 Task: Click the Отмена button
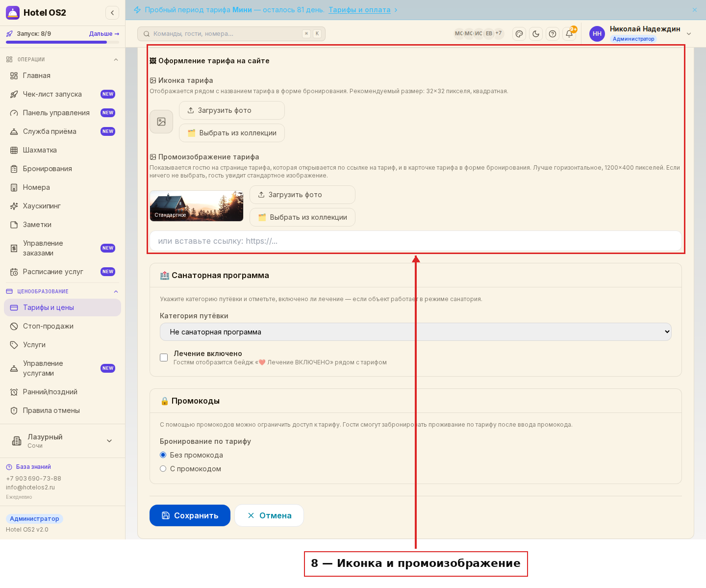click(269, 515)
